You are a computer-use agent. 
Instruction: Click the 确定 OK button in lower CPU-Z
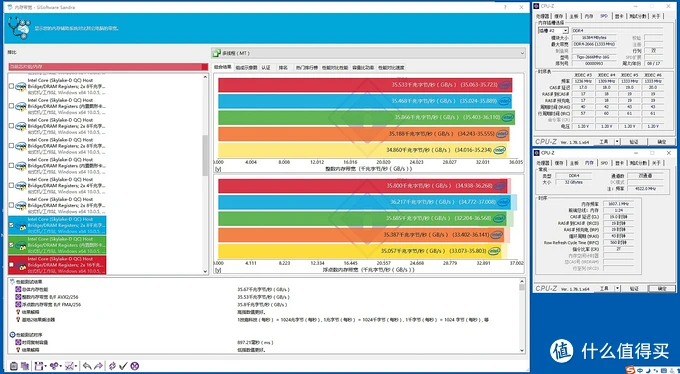click(x=661, y=289)
